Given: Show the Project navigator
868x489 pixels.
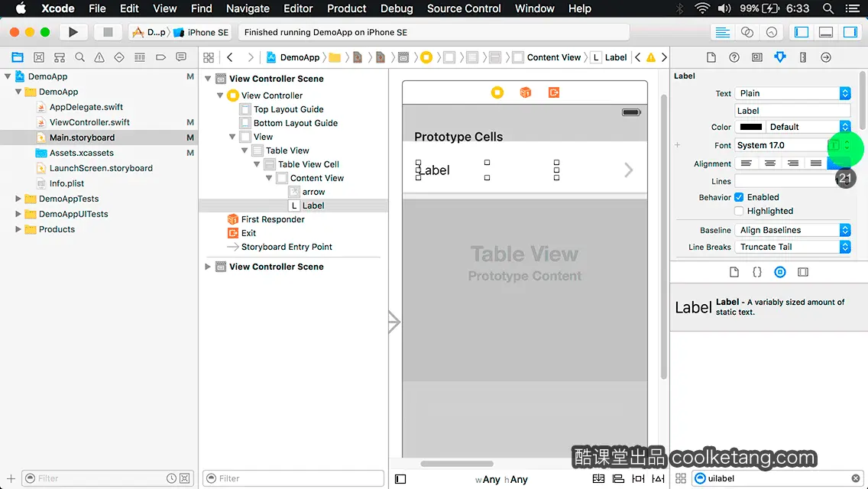Looking at the screenshot, I should tap(18, 57).
